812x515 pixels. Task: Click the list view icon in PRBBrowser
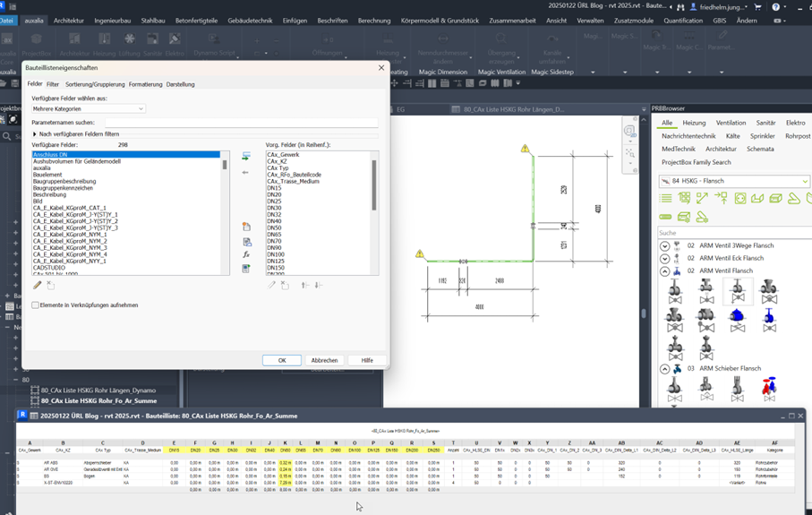point(665,198)
